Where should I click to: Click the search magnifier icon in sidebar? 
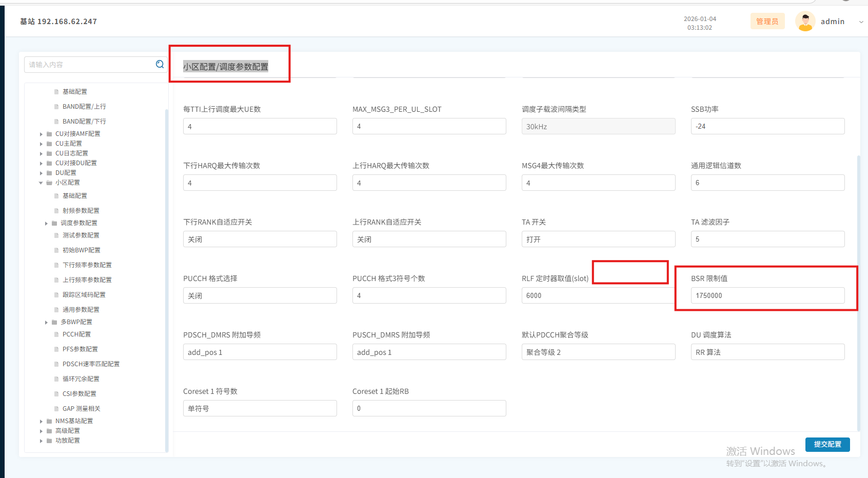coord(160,64)
